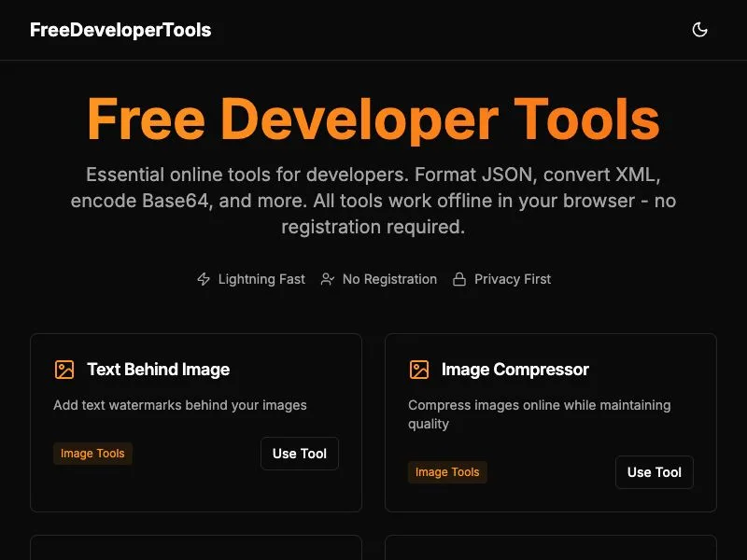This screenshot has height=560, width=747.
Task: Click the Add text watermarks description
Action: tap(180, 405)
